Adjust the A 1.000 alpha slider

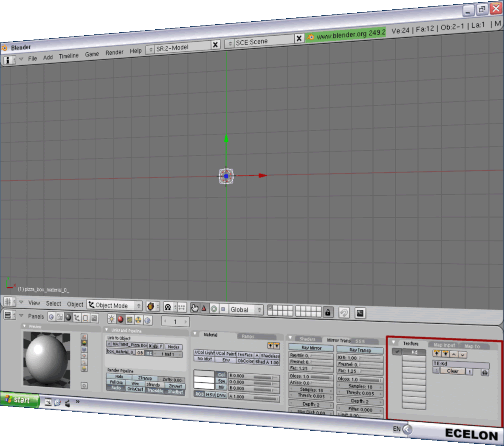click(x=254, y=397)
